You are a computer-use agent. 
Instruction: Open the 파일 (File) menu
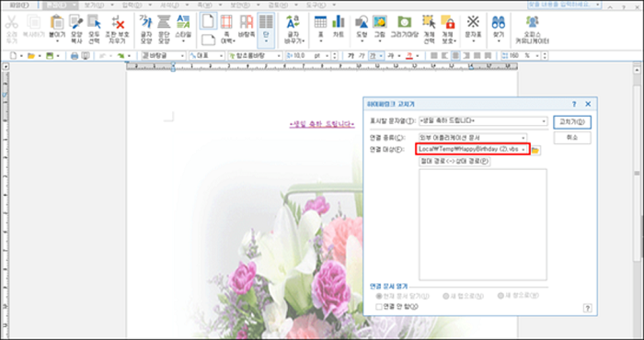click(19, 5)
